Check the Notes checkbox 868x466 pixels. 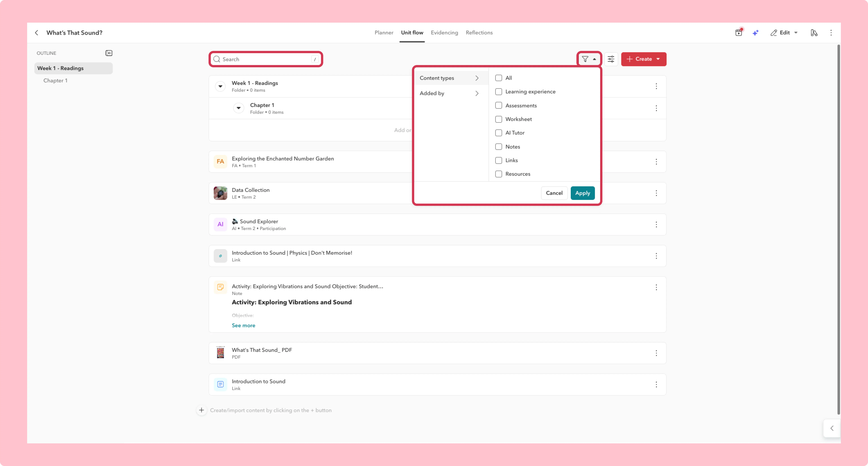pos(499,147)
